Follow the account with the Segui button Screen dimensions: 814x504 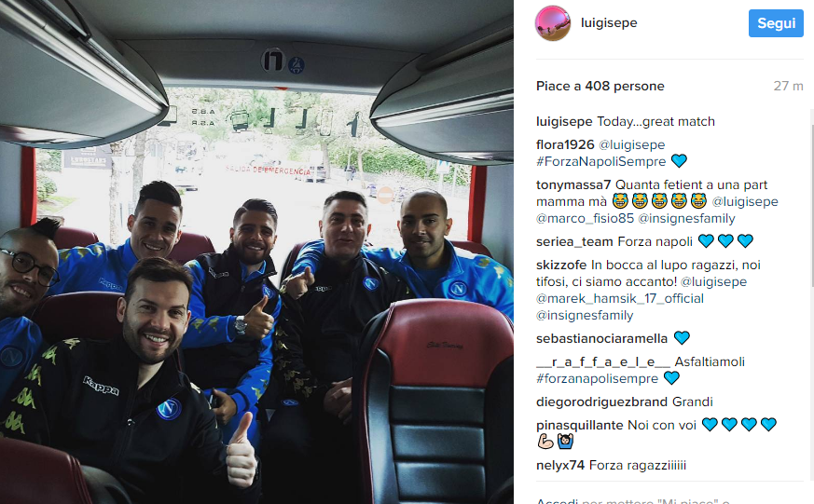(x=776, y=23)
